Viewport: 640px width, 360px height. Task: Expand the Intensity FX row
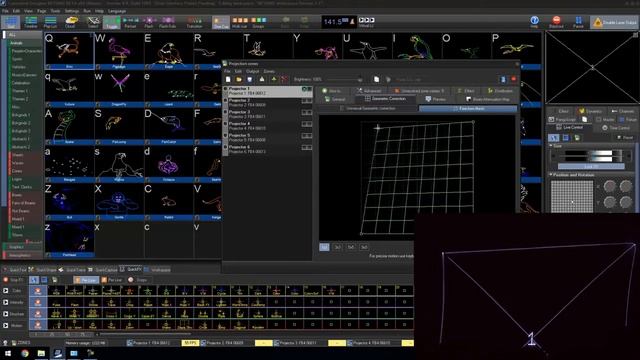pyautogui.click(x=6, y=302)
